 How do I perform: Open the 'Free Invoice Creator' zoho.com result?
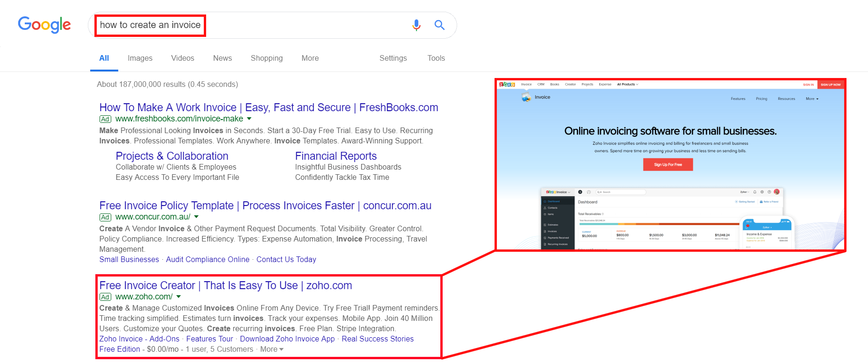226,285
